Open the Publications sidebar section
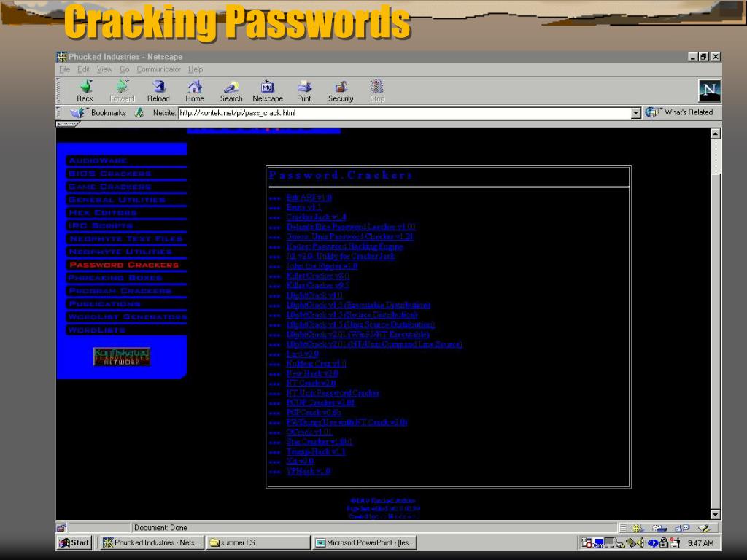The width and height of the screenshot is (747, 560). [105, 304]
